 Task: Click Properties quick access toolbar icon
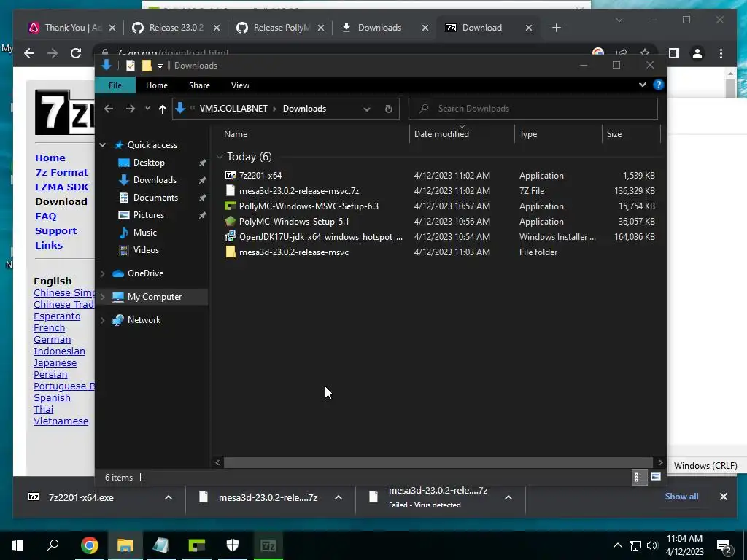pyautogui.click(x=130, y=66)
